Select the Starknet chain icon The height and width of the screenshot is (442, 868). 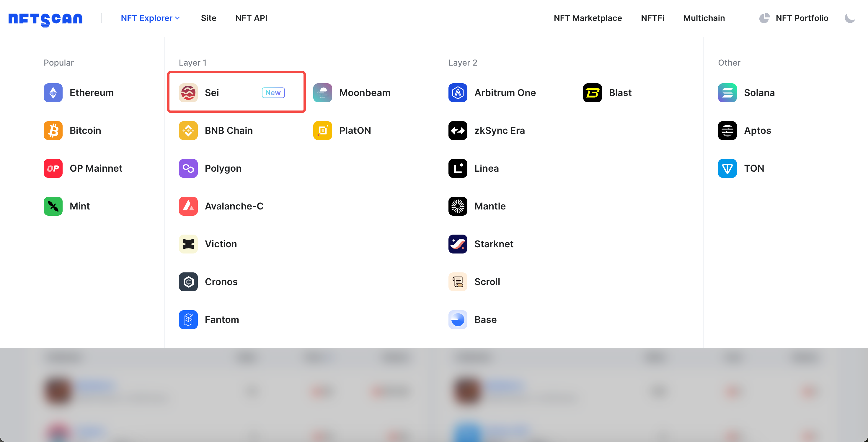coord(458,244)
